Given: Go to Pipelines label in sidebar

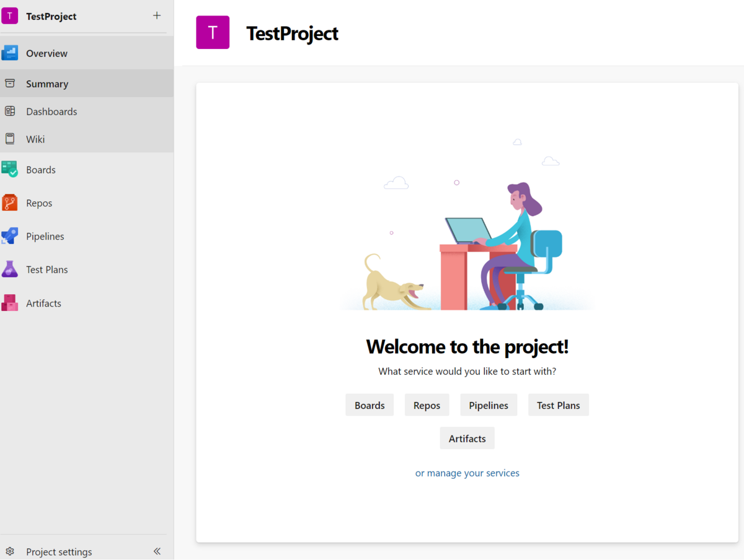Looking at the screenshot, I should click(x=45, y=237).
